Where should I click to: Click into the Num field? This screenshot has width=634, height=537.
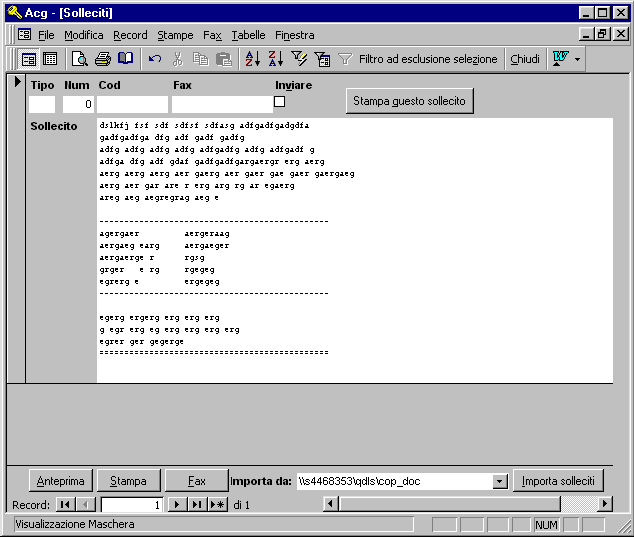click(x=78, y=104)
